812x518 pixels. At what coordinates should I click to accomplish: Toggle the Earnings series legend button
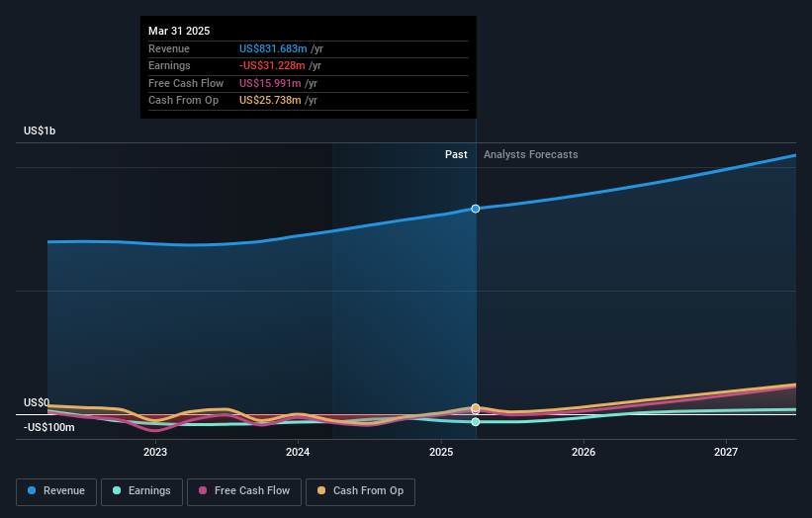pos(141,491)
